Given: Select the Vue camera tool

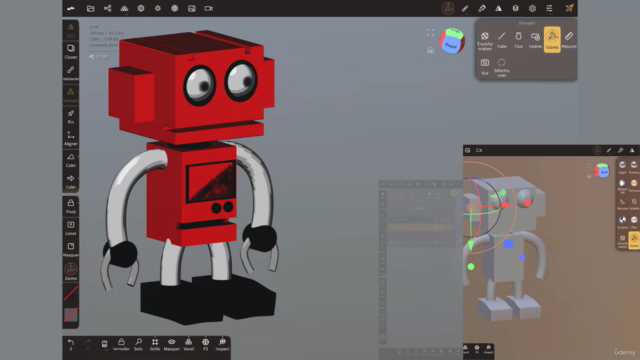Looking at the screenshot, I should 484,67.
